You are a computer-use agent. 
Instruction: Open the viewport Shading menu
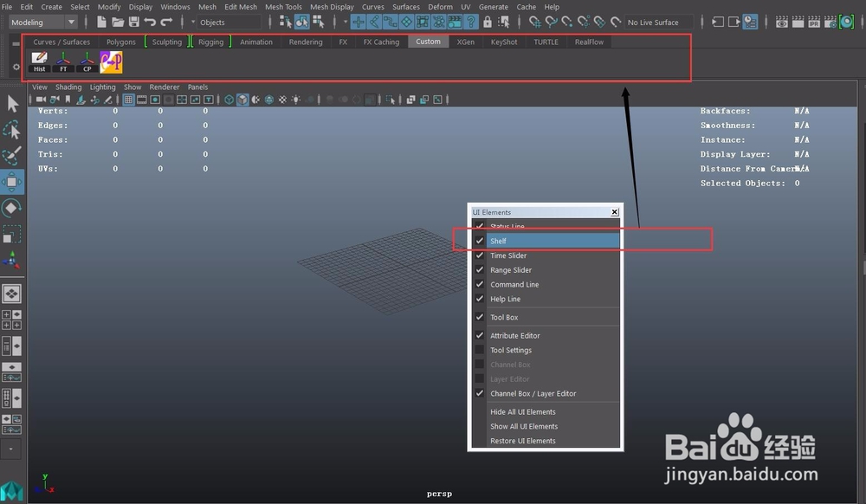tap(68, 87)
